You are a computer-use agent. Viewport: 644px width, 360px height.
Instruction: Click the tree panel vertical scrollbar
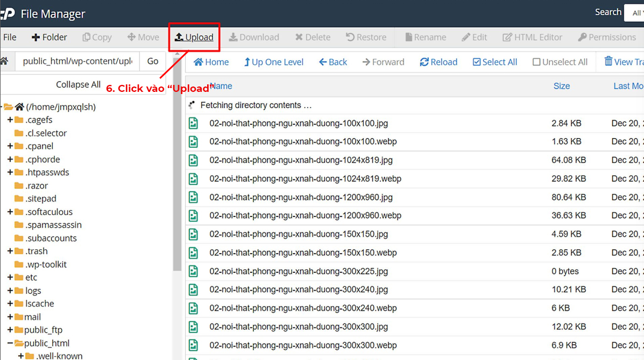point(177,164)
